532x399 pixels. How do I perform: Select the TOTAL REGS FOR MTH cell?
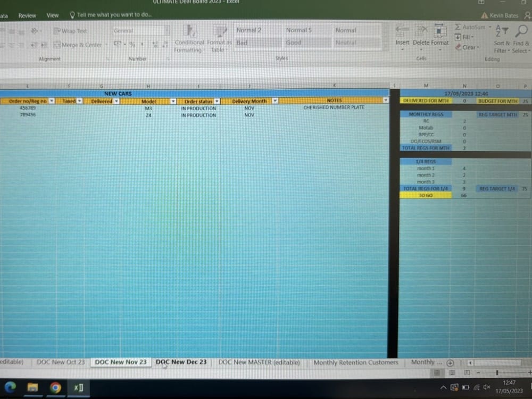point(426,148)
